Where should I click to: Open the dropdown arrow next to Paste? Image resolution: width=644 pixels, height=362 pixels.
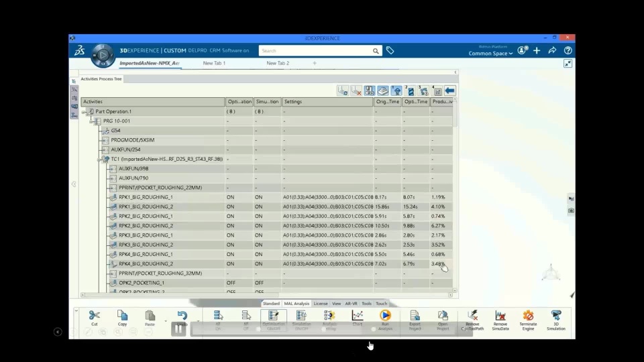pos(166,321)
